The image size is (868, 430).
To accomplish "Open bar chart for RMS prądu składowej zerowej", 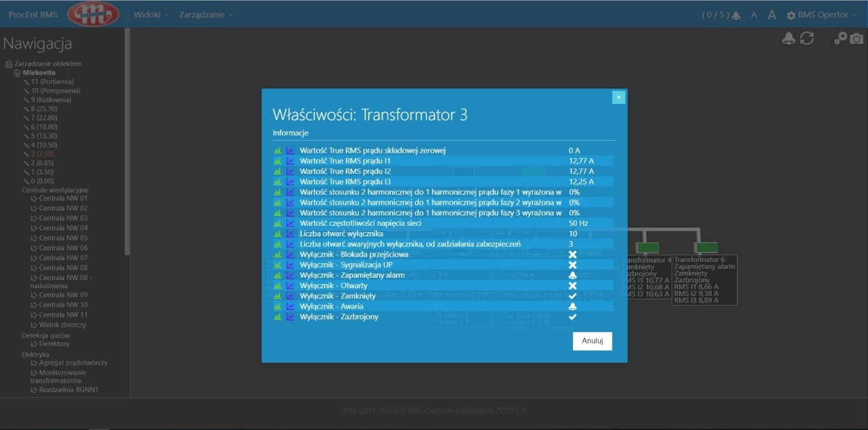I will (x=278, y=151).
